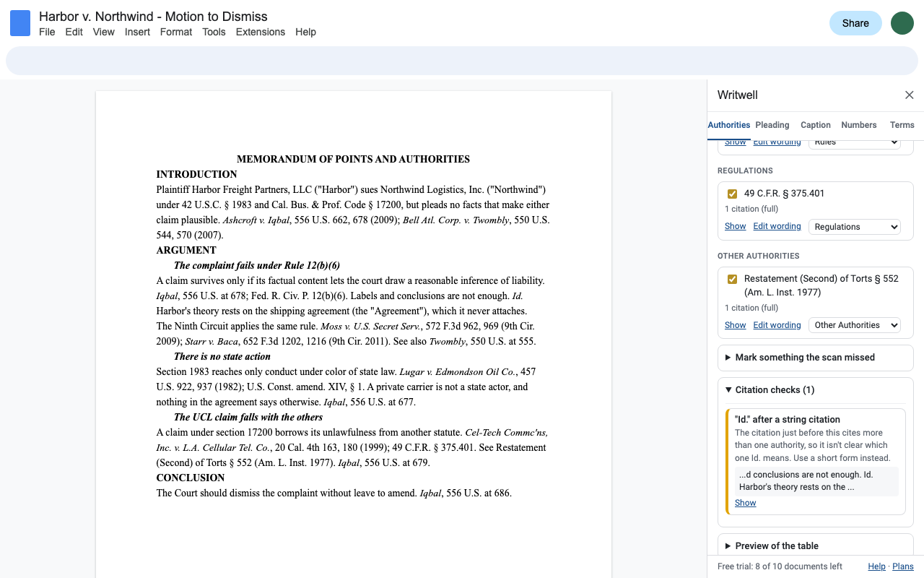This screenshot has width=924, height=578.
Task: Click the CONCLUSION heading in the document
Action: click(x=191, y=478)
